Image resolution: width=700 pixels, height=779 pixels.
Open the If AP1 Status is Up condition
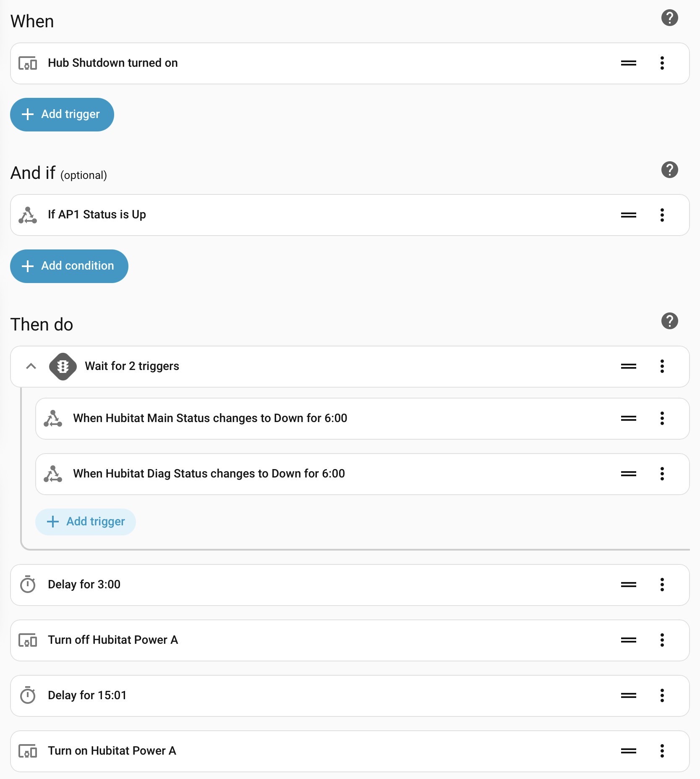[97, 215]
